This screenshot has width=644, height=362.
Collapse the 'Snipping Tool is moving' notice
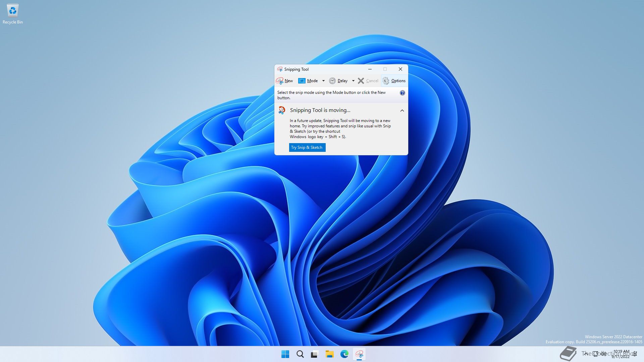[402, 110]
